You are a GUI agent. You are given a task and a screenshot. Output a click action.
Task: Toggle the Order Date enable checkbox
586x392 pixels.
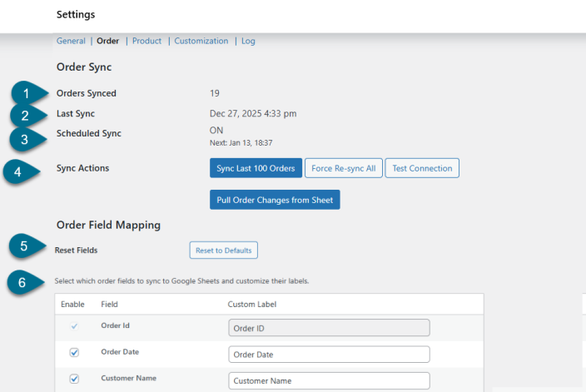(x=73, y=353)
